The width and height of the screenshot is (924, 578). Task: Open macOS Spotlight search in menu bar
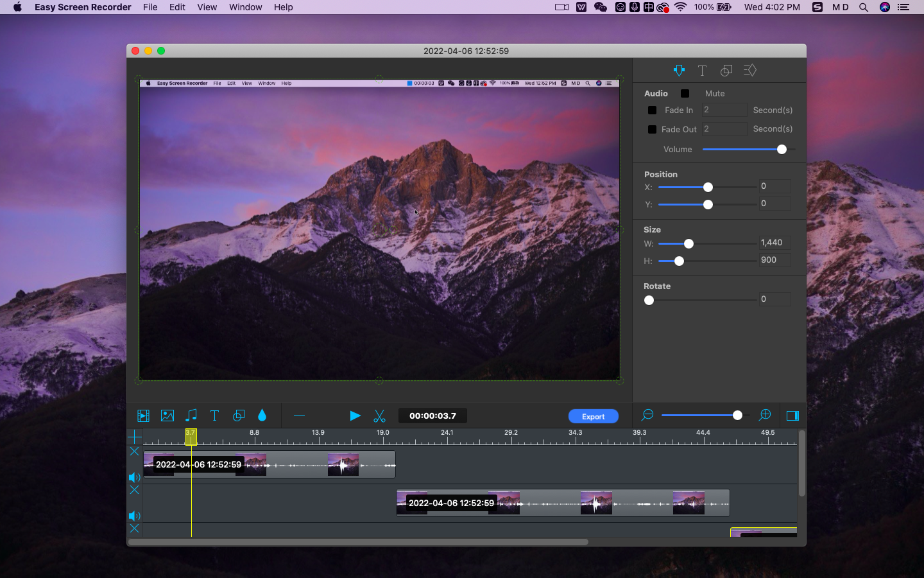click(864, 7)
